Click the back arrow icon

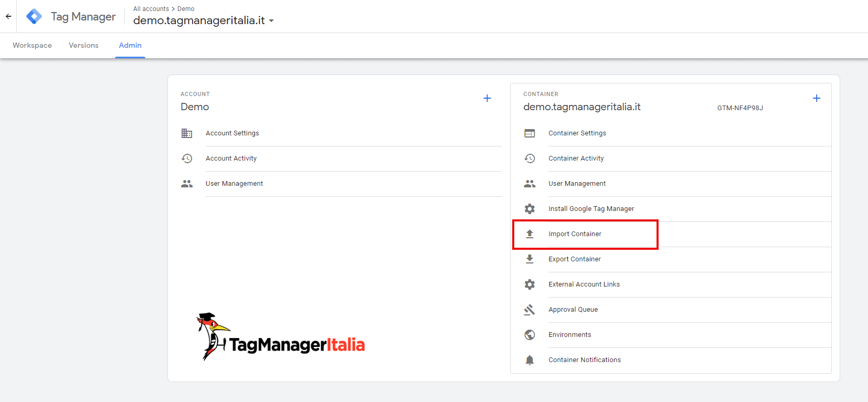pyautogui.click(x=8, y=16)
